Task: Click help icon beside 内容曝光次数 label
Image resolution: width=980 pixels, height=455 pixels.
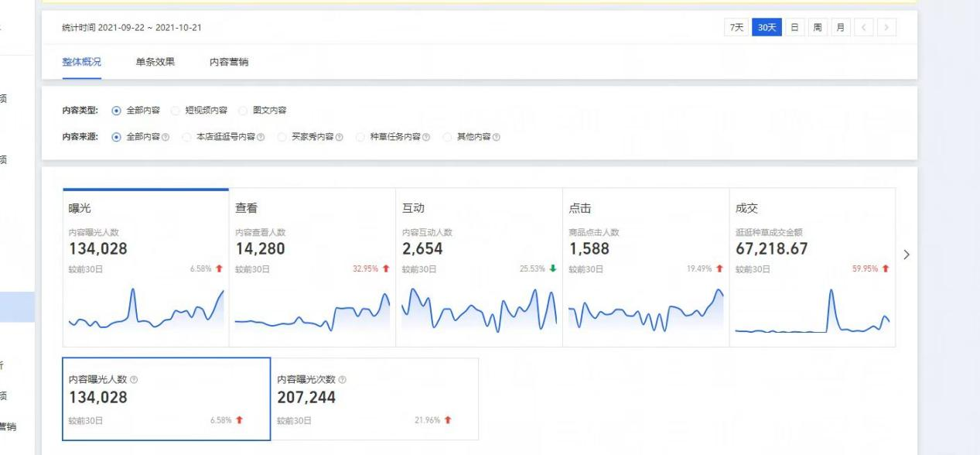Action: pyautogui.click(x=343, y=380)
